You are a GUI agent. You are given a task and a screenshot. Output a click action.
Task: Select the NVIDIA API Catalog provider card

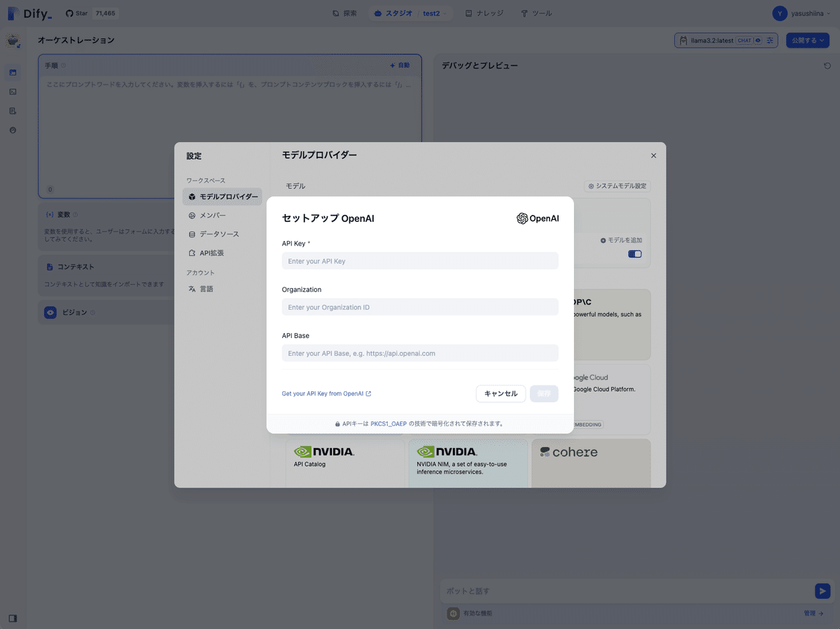346,463
